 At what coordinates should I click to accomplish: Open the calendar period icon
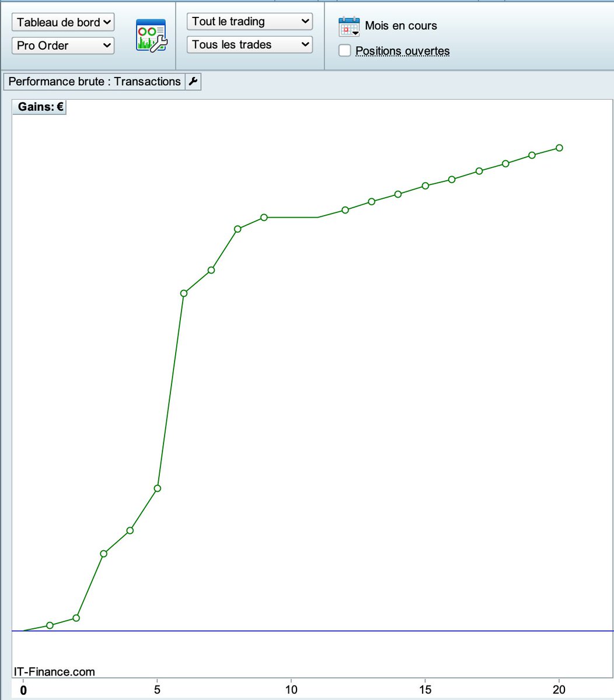coord(349,27)
